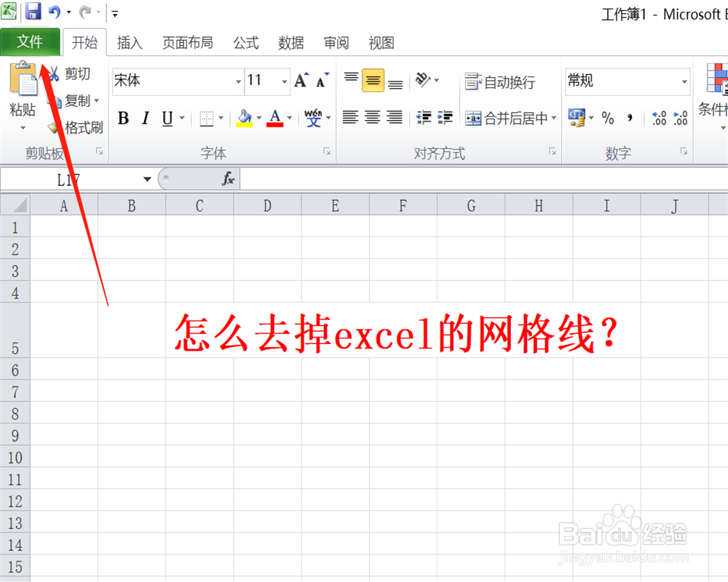Open the 页面布局 ribbon tab
This screenshot has width=728, height=582.
pos(188,43)
